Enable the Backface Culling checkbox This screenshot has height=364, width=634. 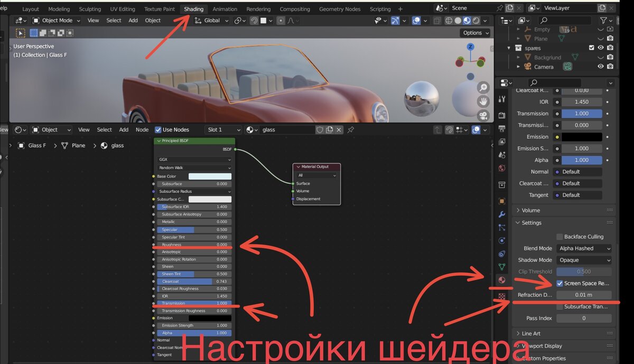pos(560,236)
